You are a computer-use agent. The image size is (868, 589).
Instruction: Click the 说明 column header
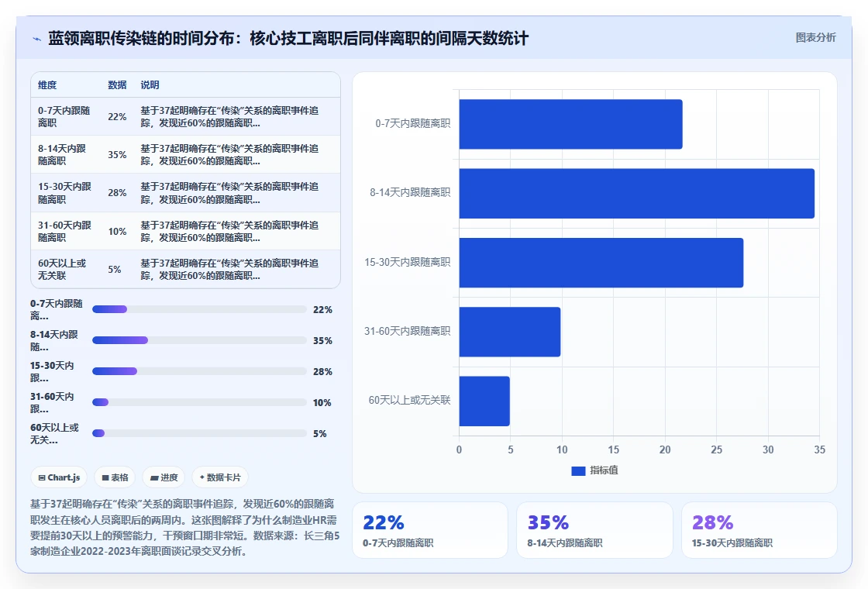pos(150,84)
